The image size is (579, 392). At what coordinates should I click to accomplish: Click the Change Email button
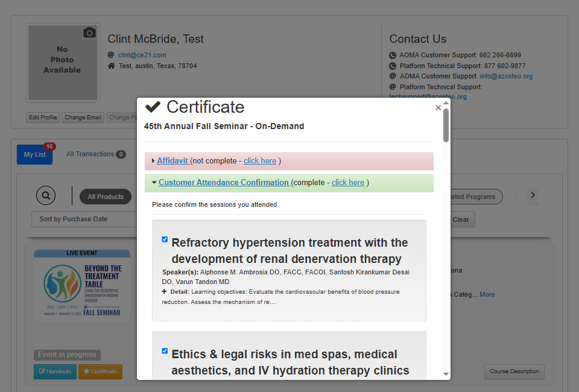click(83, 118)
